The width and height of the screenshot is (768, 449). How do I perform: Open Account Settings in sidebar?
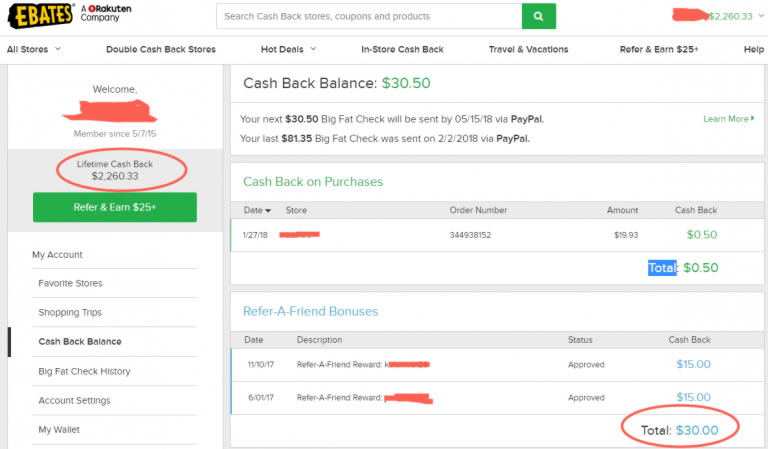coord(74,401)
